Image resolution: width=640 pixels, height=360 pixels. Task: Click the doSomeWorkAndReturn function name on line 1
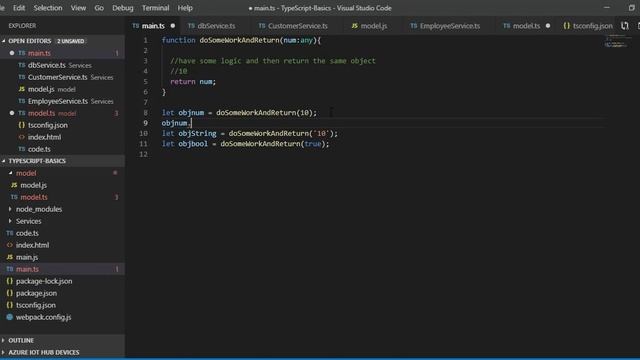pos(240,40)
